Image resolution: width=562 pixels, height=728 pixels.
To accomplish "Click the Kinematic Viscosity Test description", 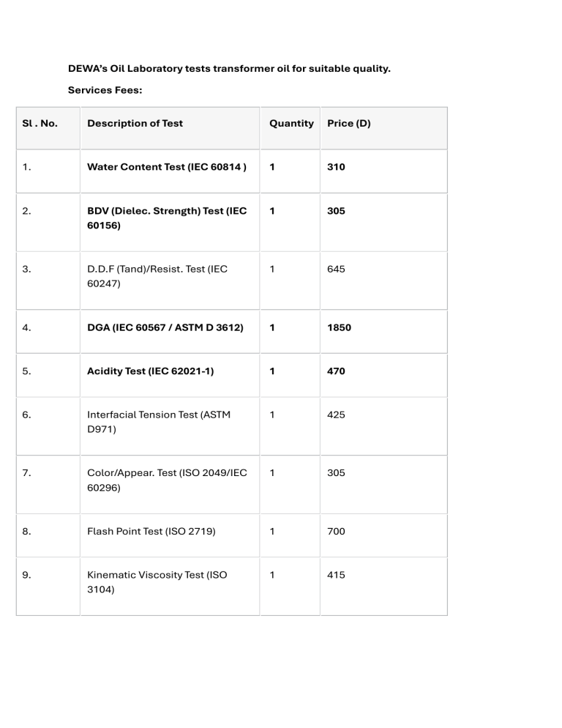I will 157,582.
